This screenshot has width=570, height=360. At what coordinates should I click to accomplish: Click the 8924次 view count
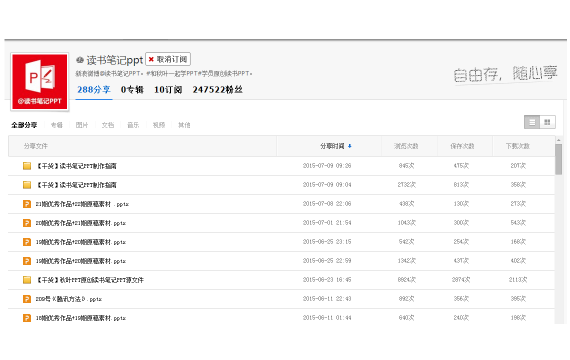coord(406,280)
